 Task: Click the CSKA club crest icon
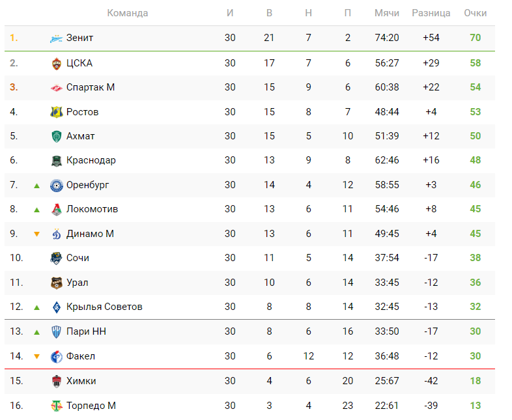click(57, 63)
